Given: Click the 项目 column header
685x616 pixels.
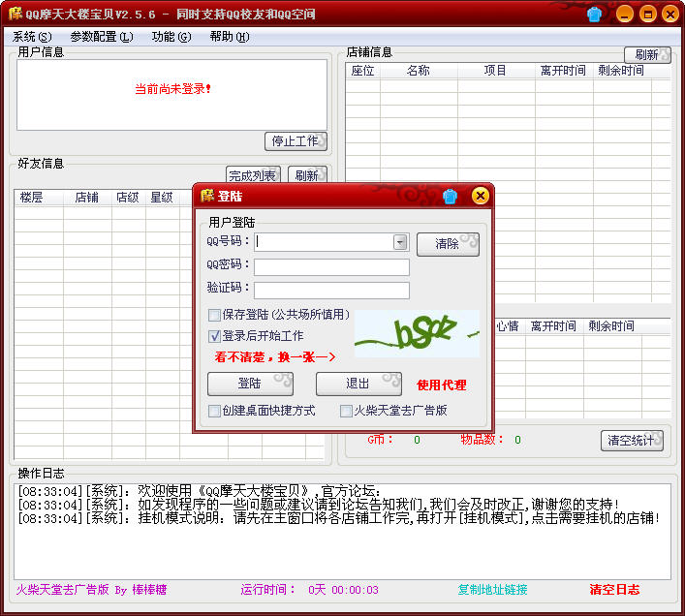Looking at the screenshot, I should tap(495, 71).
